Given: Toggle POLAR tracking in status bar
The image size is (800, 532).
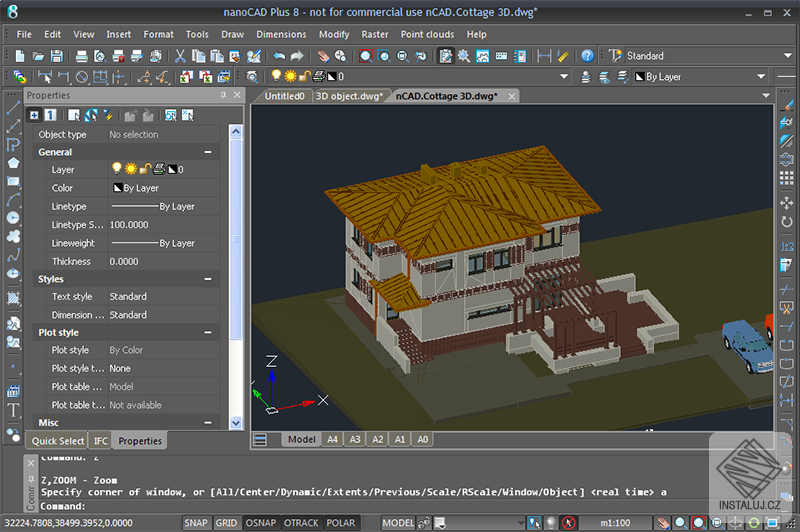Looking at the screenshot, I should (x=341, y=523).
